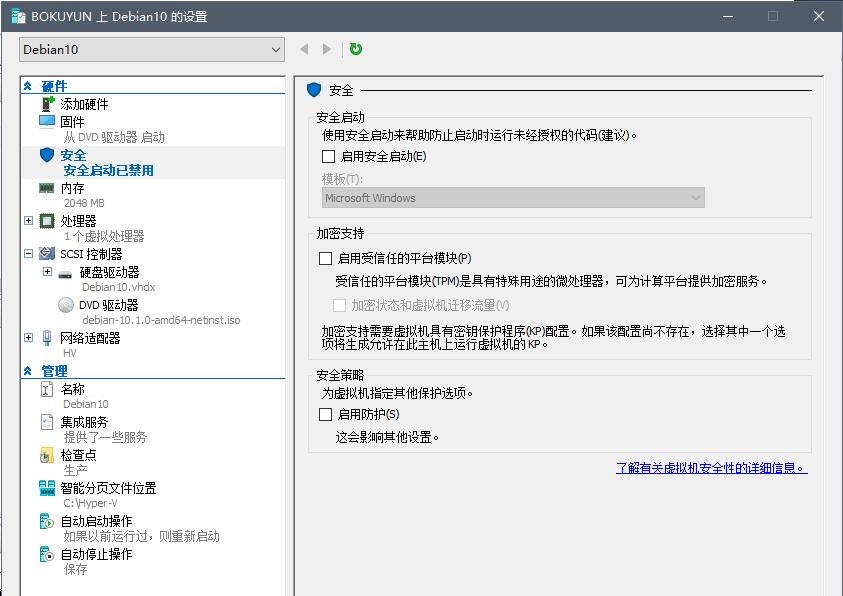Click the green refresh icon in toolbar
The height and width of the screenshot is (596, 843).
[356, 49]
